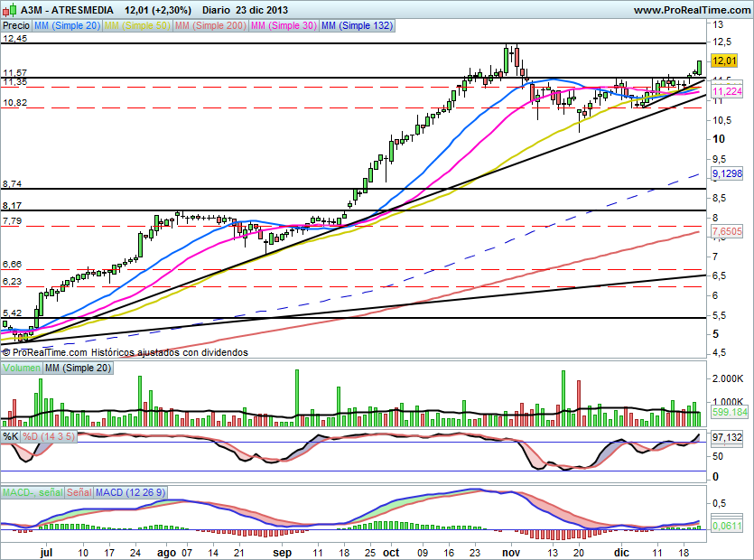Click the 11,57 horizontal level label
Viewport: 754px width, 560px height.
tap(15, 72)
